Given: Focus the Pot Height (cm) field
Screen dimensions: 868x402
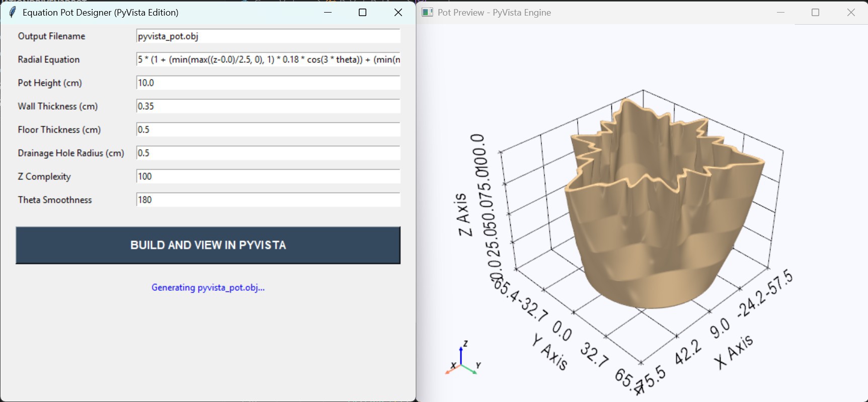Looking at the screenshot, I should point(268,83).
